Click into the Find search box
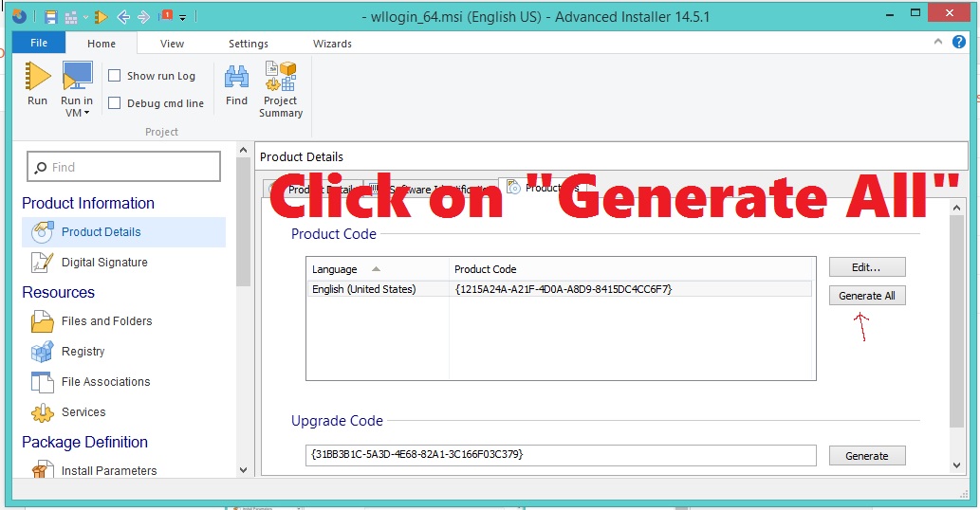This screenshot has width=980, height=510. (123, 167)
